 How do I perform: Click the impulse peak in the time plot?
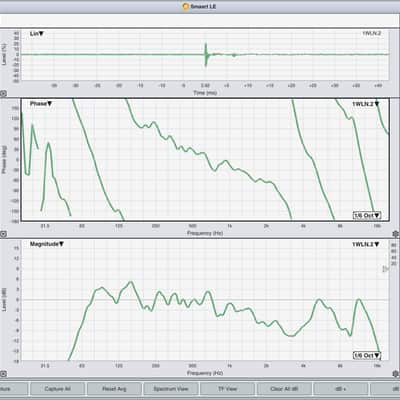point(206,55)
